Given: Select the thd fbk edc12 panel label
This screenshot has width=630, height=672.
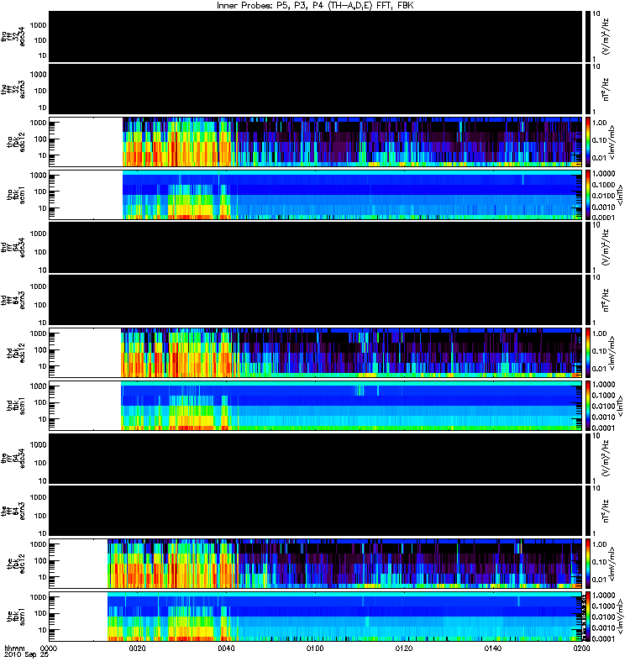Looking at the screenshot, I should tap(16, 353).
